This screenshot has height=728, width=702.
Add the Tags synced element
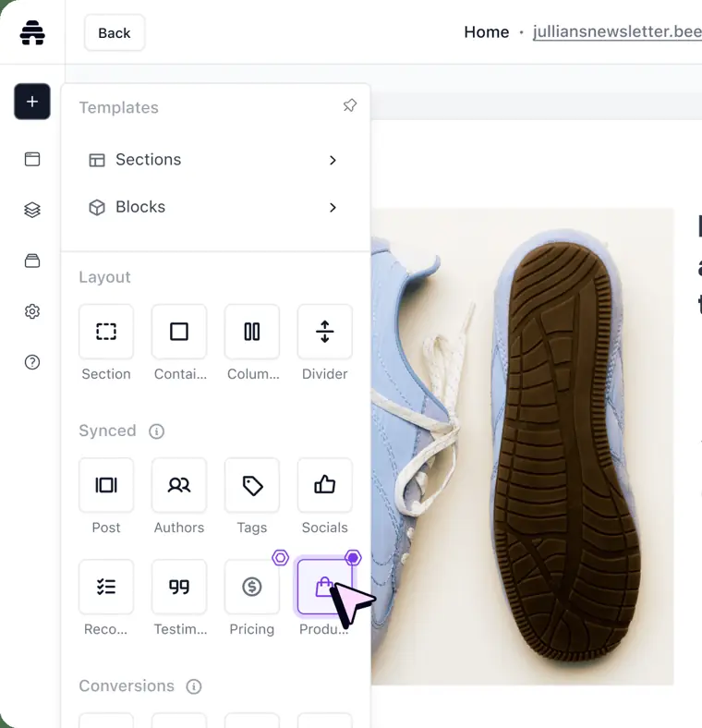coord(252,485)
